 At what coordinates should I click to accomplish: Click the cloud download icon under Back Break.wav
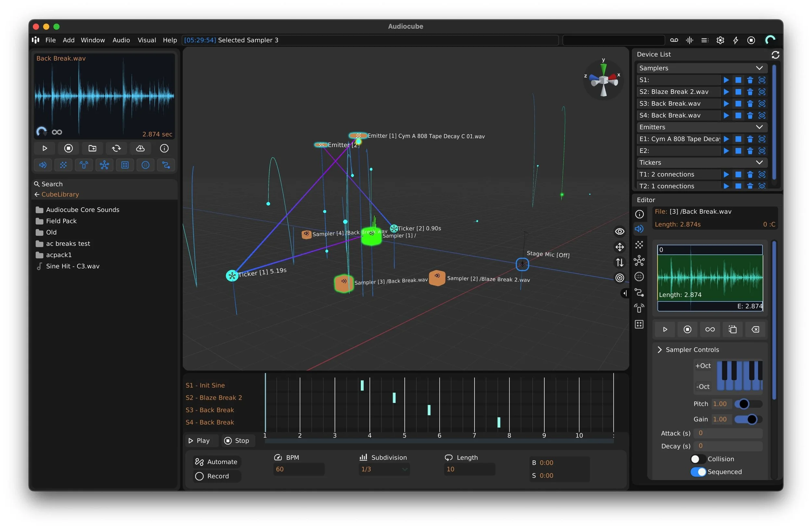[140, 148]
